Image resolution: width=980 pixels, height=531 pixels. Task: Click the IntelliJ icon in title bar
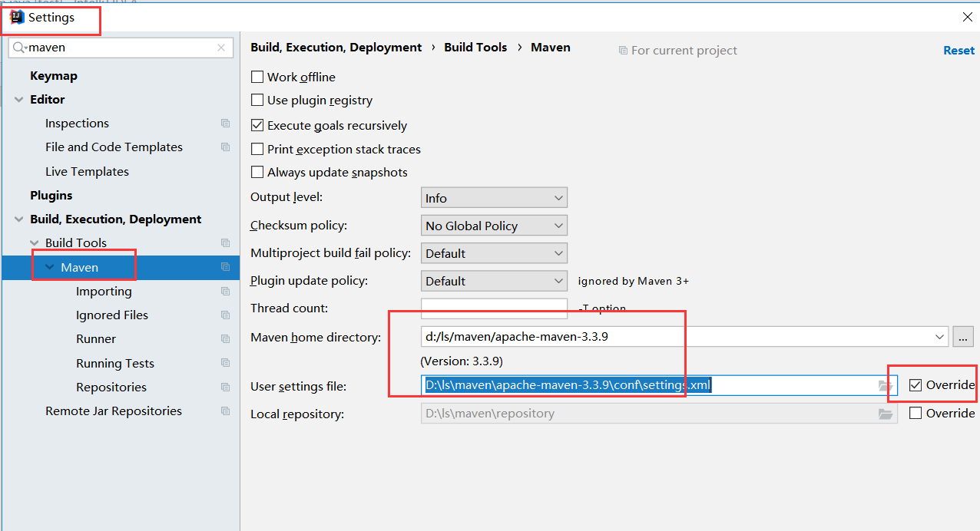coord(17,18)
